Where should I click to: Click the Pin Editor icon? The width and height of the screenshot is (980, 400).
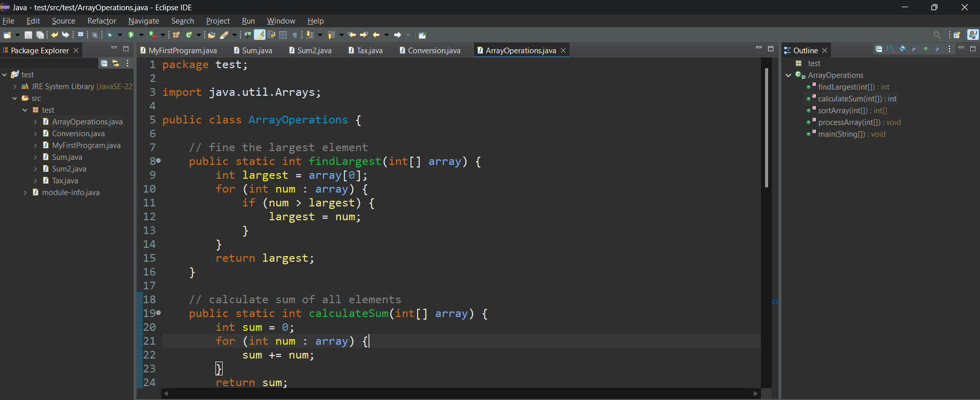[422, 35]
